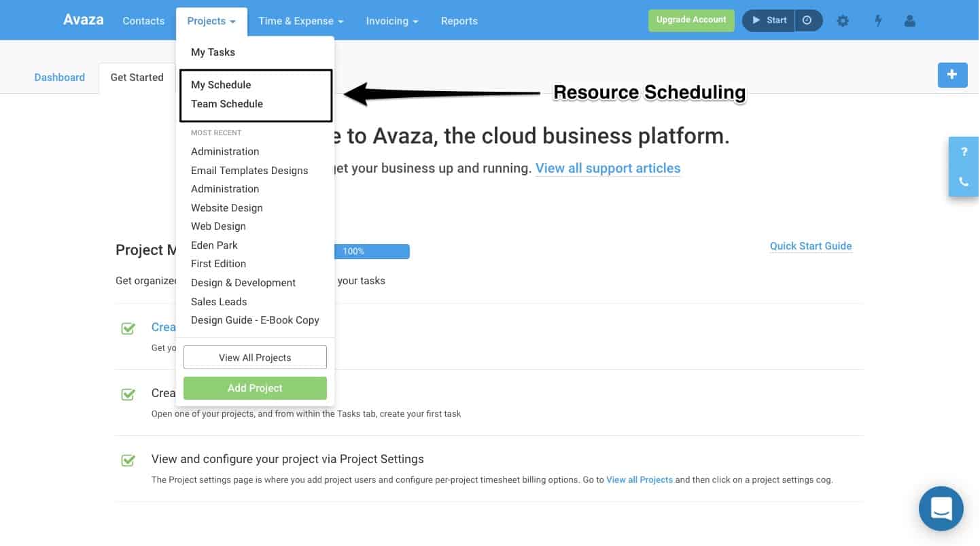Open the Reports menu
This screenshot has width=980, height=546.
[459, 21]
